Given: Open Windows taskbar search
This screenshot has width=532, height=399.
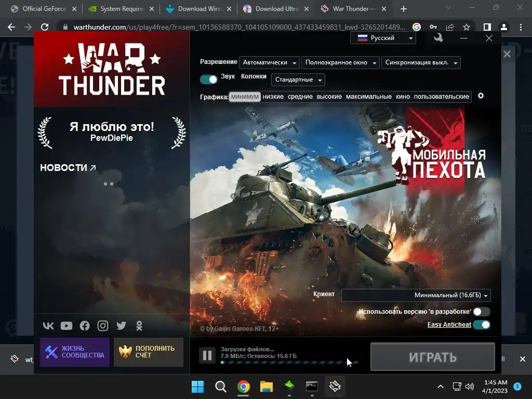Looking at the screenshot, I should click(220, 387).
